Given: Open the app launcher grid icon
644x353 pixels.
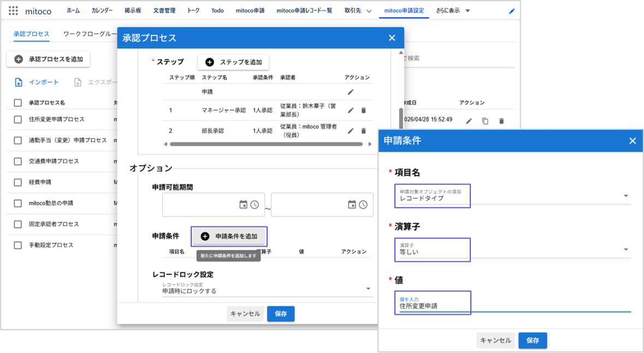Looking at the screenshot, I should pos(13,11).
